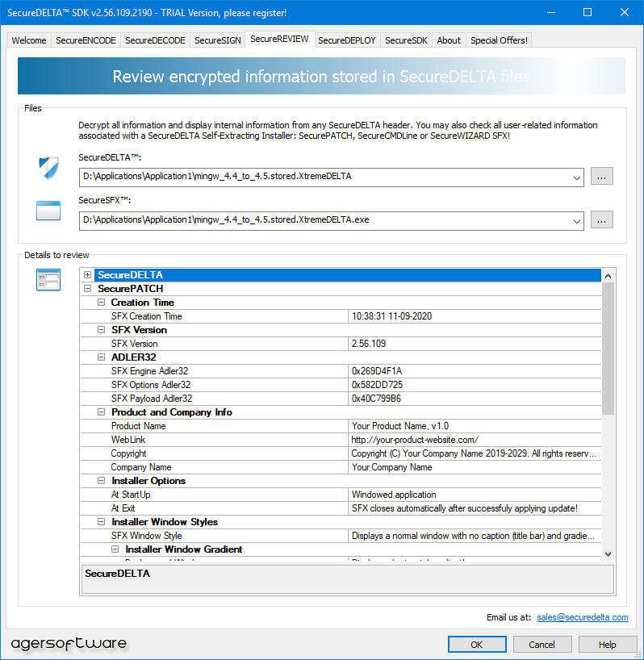This screenshot has height=660, width=644.
Task: Click the Details to review grid icon
Action: (x=48, y=280)
